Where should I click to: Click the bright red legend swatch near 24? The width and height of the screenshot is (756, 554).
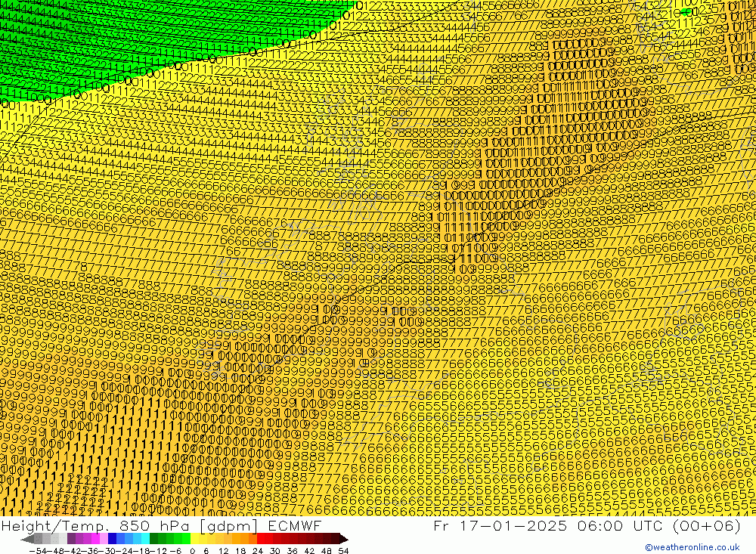pyautogui.click(x=262, y=539)
